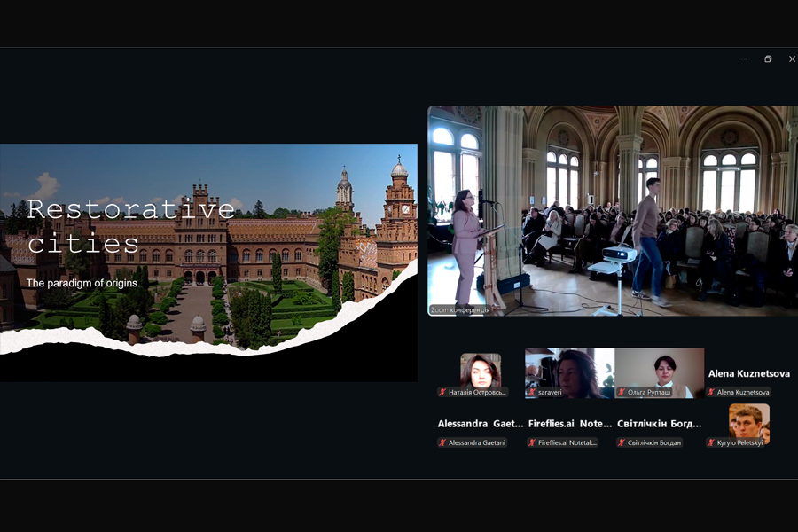Click the 'The paradigm of origins.' subtitle
The image size is (798, 532).
click(83, 283)
